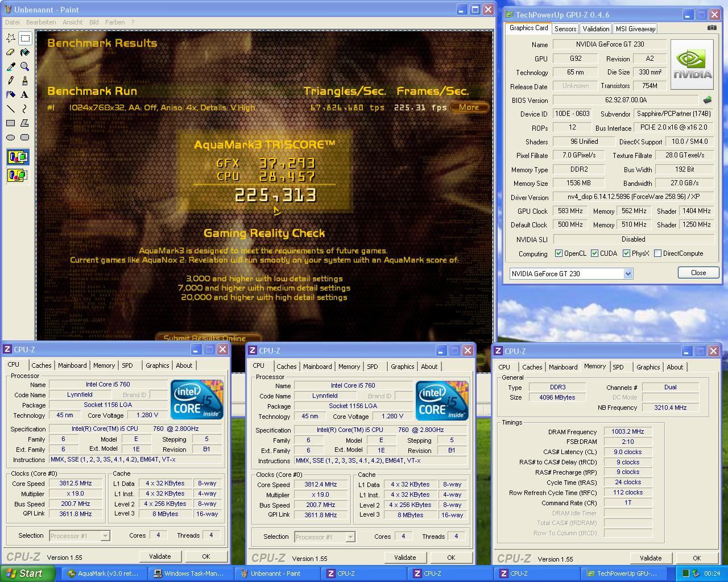Click the NB Frequency value 3210.4 MHz

pos(671,408)
